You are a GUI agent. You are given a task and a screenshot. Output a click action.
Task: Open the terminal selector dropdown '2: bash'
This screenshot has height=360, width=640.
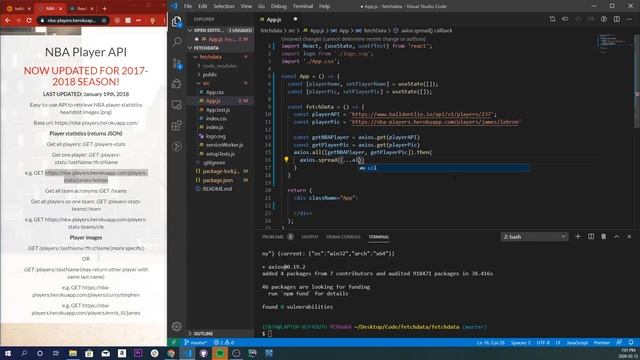pyautogui.click(x=534, y=237)
